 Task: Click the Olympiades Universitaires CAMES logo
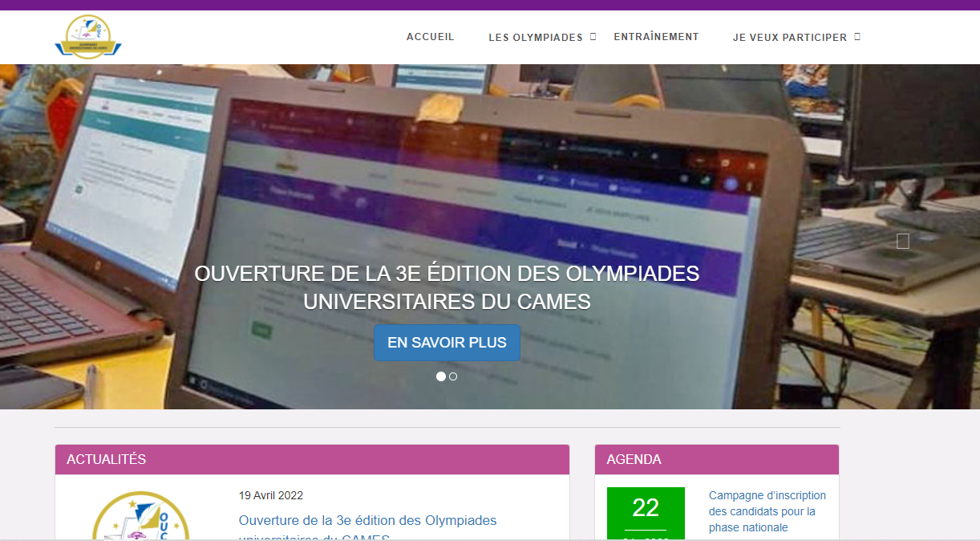88,37
